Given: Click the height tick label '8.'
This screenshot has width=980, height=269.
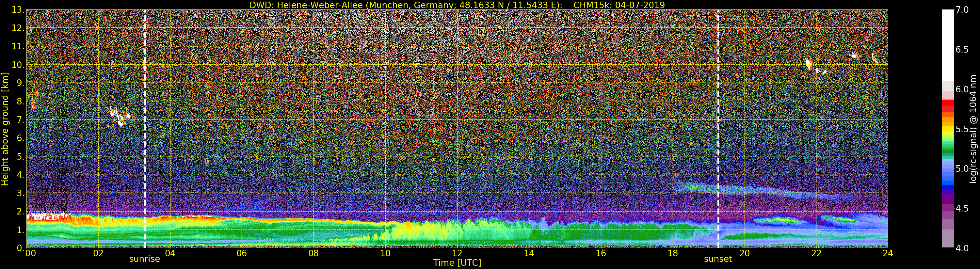Looking at the screenshot, I should coord(21,102).
